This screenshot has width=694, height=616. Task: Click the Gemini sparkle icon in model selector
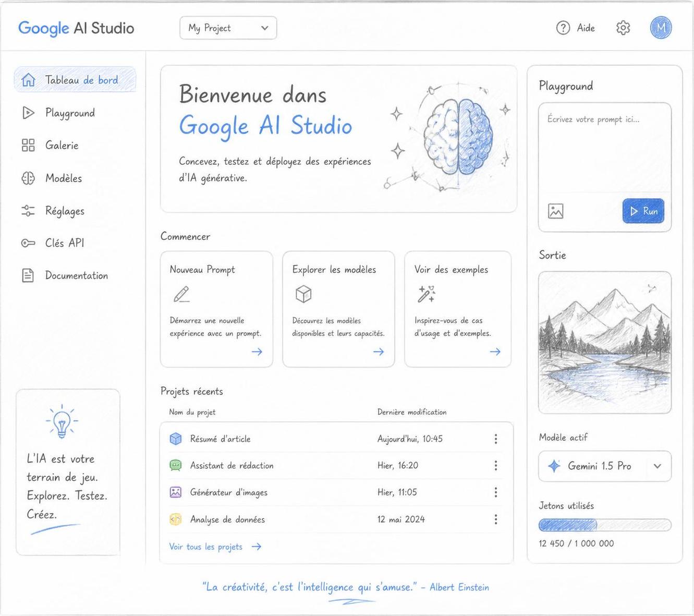[x=554, y=466]
